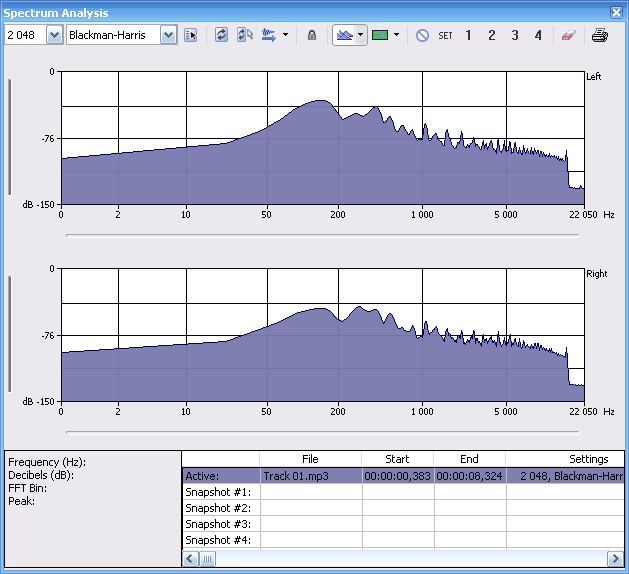Click the end time 00:00:08,324 cell
This screenshot has height=574, width=629.
coord(469,476)
